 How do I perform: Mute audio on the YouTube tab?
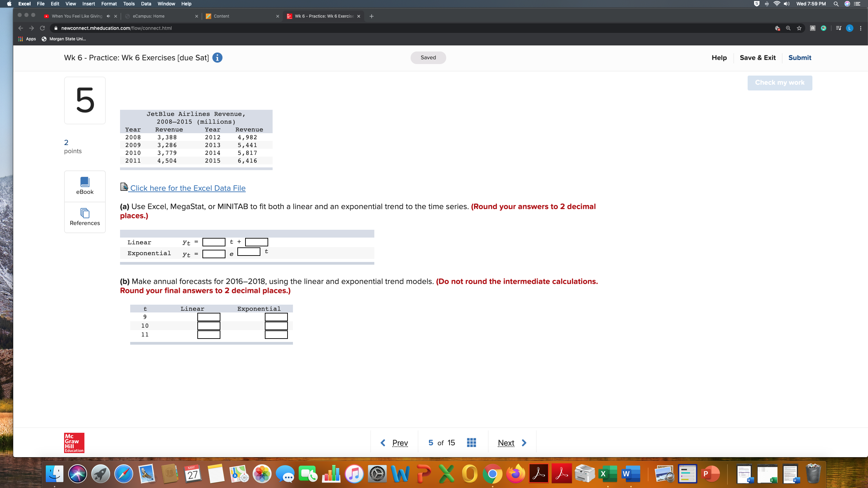tap(108, 16)
